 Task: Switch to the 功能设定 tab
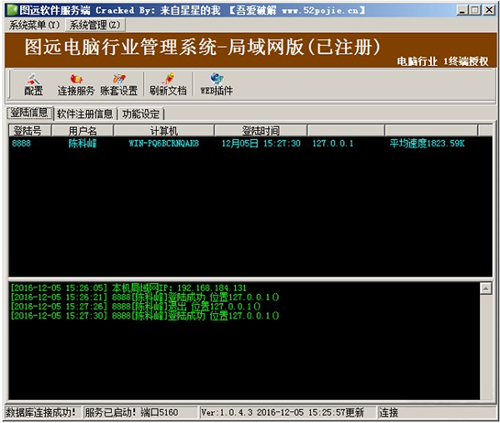(141, 114)
